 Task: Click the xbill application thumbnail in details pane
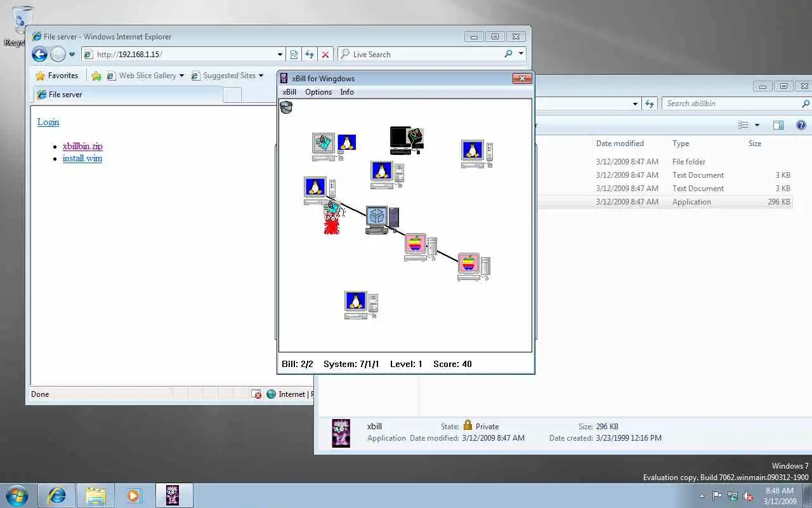(341, 433)
